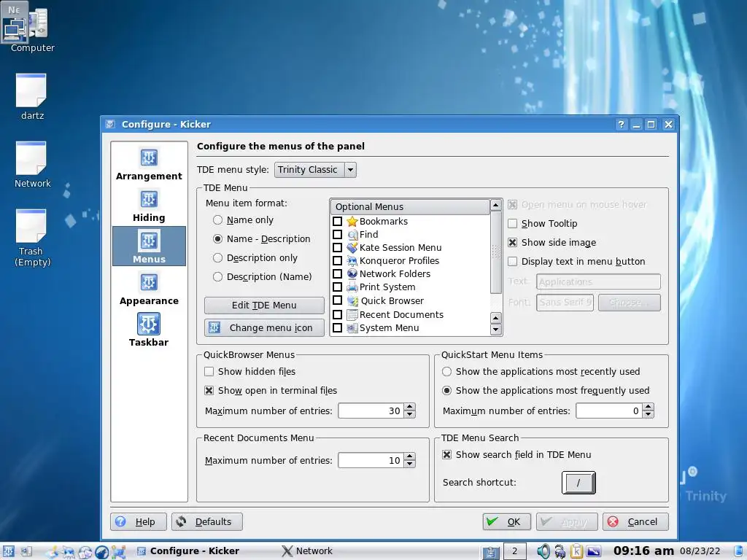Image resolution: width=747 pixels, height=560 pixels.
Task: Click the Konqueror Profiles icon
Action: pos(352,261)
